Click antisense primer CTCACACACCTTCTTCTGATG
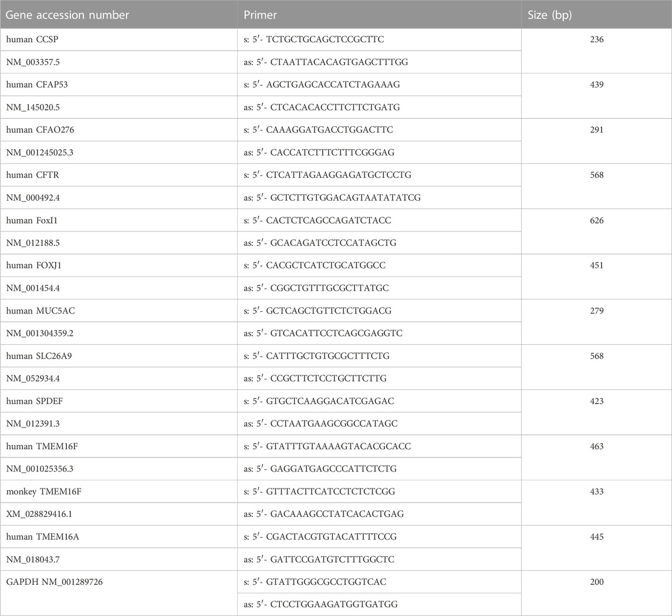 click(335, 107)
